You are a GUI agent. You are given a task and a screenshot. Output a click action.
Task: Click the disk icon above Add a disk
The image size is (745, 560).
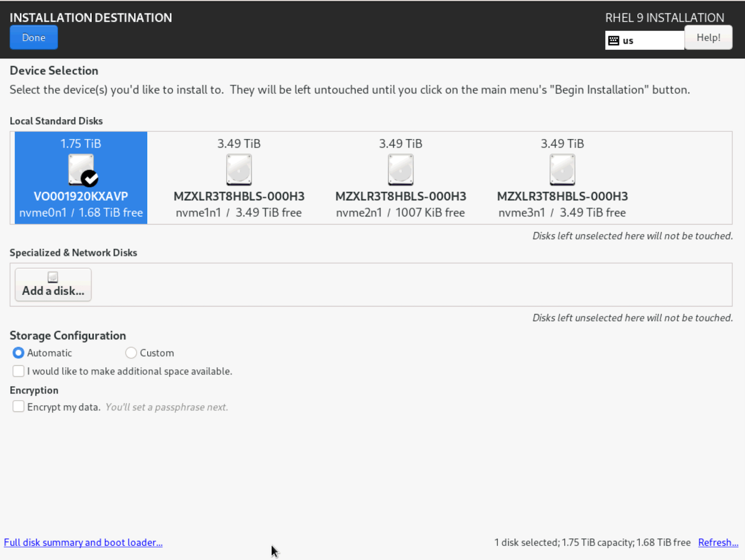click(x=52, y=276)
